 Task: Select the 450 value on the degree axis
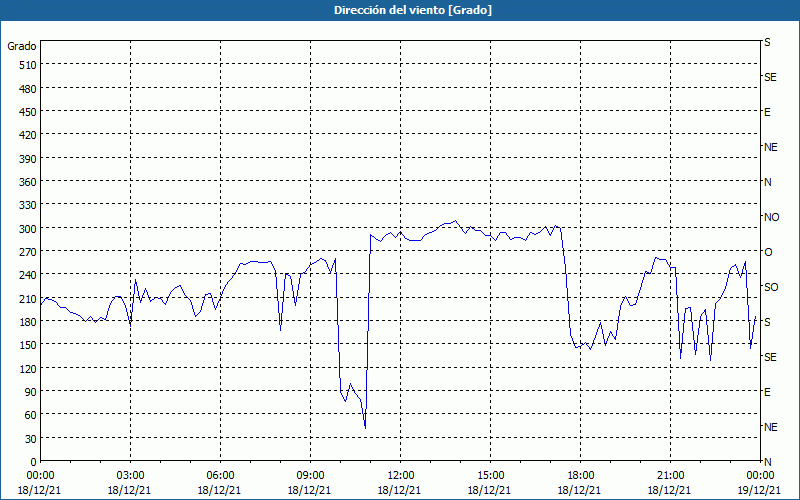pos(28,112)
